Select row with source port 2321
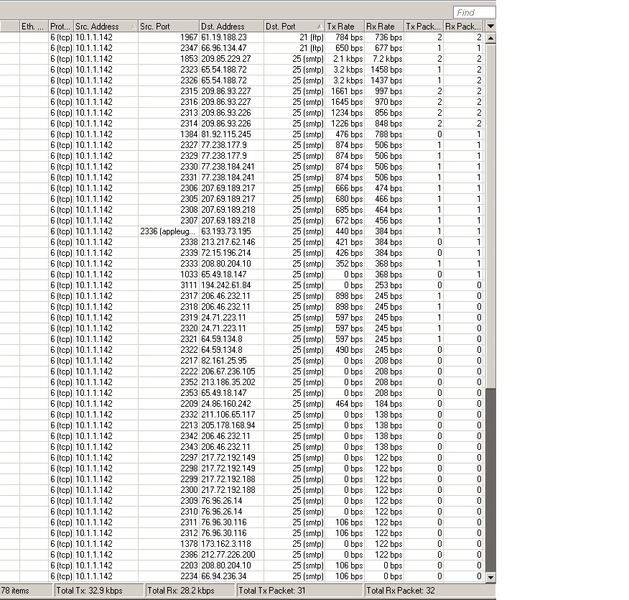This screenshot has height=600, width=629. point(241,339)
